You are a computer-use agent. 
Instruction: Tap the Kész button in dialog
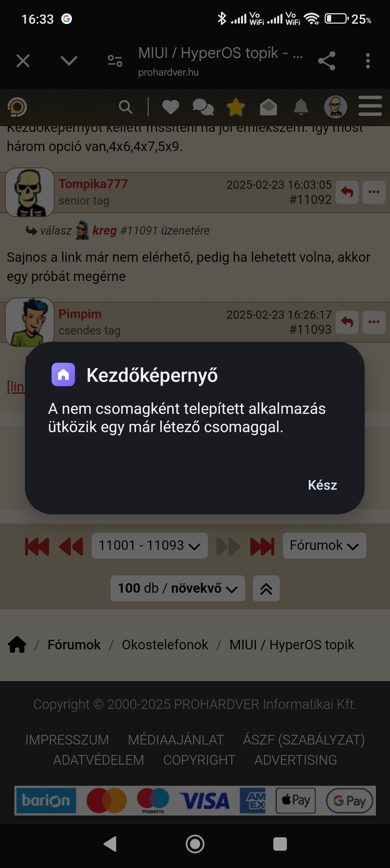322,485
